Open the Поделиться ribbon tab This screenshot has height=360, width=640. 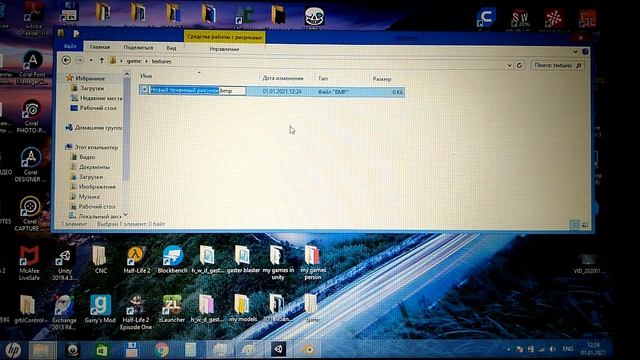[x=138, y=47]
